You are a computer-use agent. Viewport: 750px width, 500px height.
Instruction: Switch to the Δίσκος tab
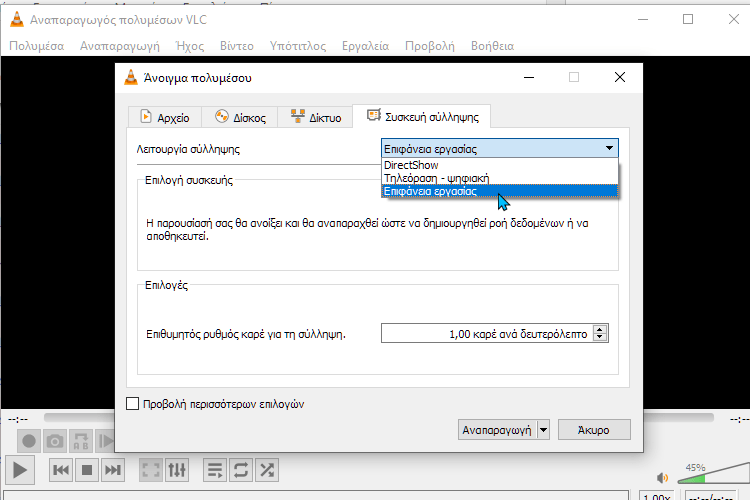[x=240, y=117]
